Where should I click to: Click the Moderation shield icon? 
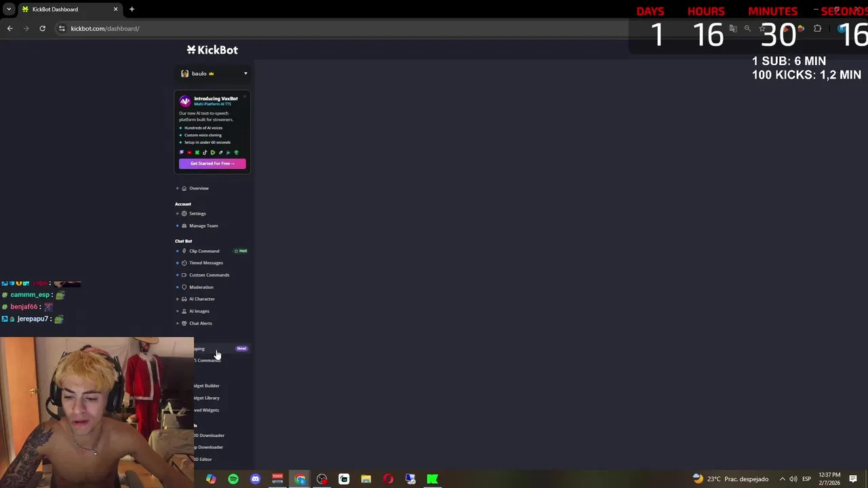click(184, 287)
